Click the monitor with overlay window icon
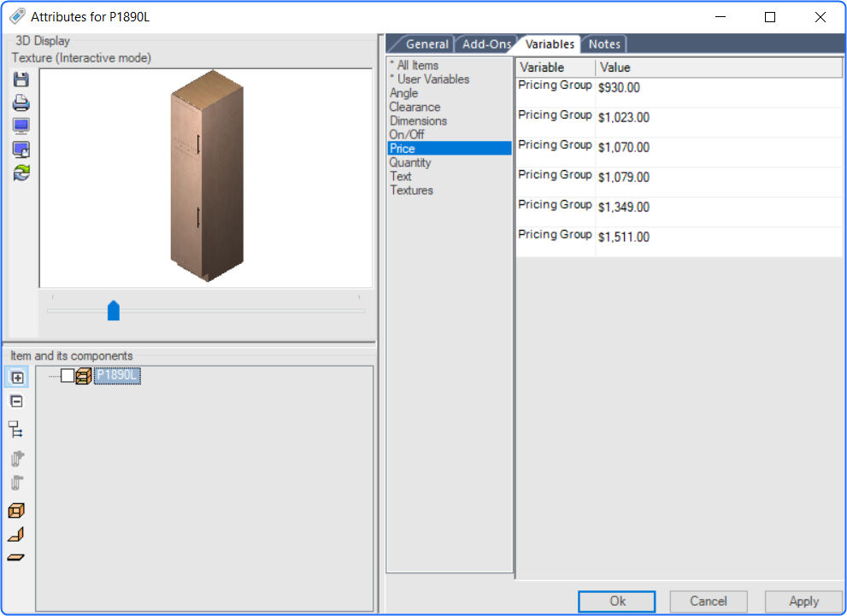847x616 pixels. (x=21, y=150)
